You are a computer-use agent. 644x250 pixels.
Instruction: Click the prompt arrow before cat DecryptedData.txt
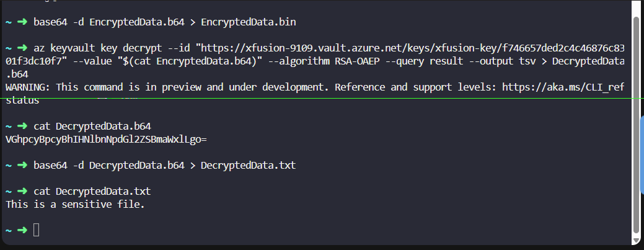23,191
